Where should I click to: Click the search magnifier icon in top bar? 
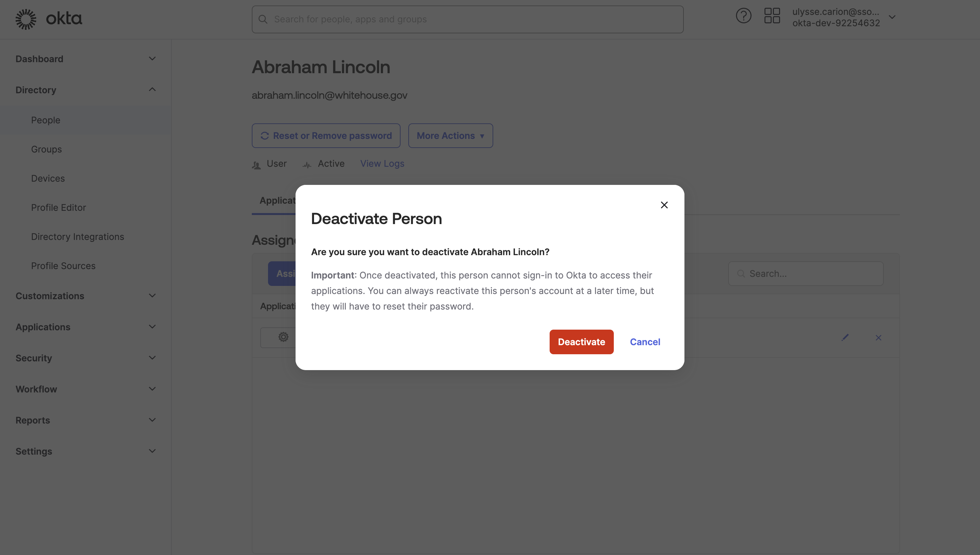point(263,19)
